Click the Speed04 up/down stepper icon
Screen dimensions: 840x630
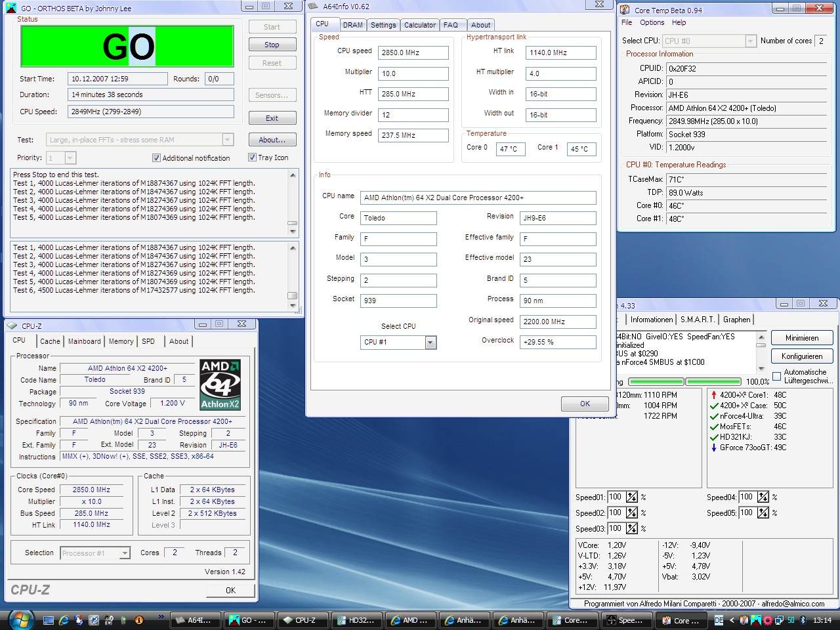763,497
